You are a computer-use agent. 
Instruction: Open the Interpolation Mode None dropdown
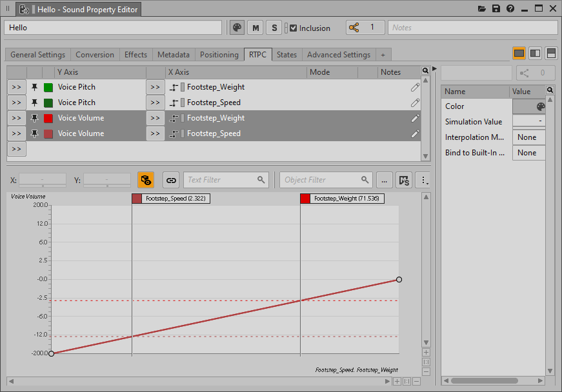pyautogui.click(x=528, y=137)
